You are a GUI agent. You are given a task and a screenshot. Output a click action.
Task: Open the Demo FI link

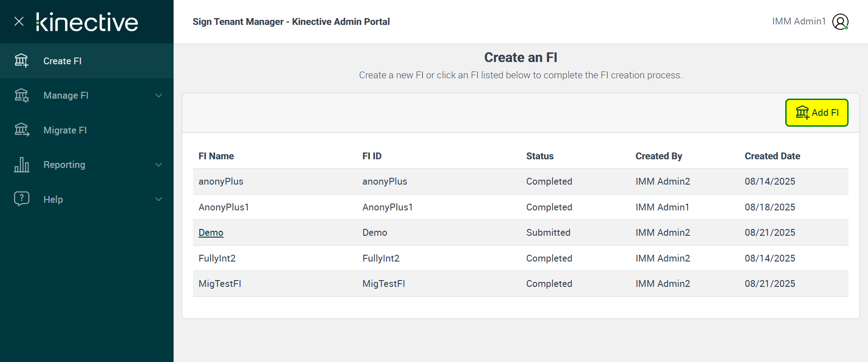point(211,233)
